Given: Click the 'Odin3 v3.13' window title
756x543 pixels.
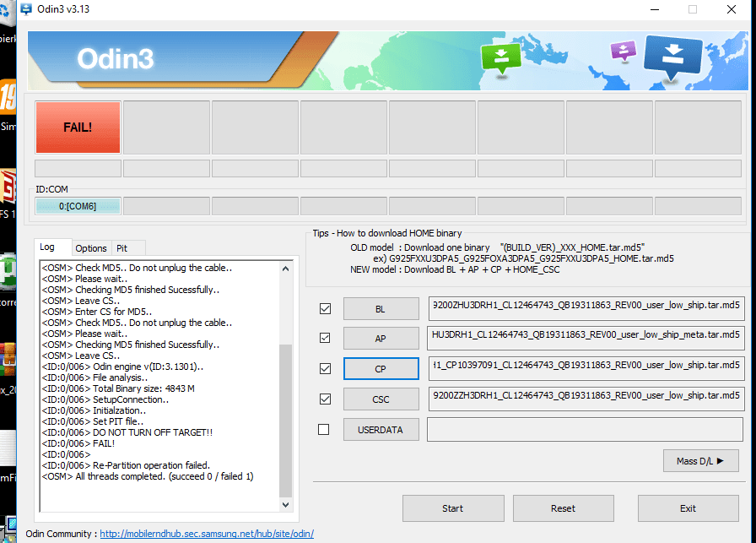Looking at the screenshot, I should [63, 9].
